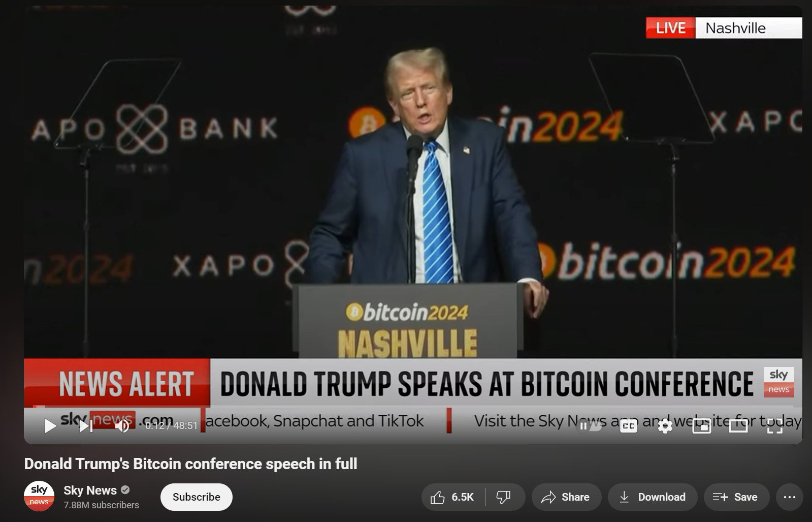Open the Sky News channel name link
Screen dimensions: 812x522
click(90, 490)
